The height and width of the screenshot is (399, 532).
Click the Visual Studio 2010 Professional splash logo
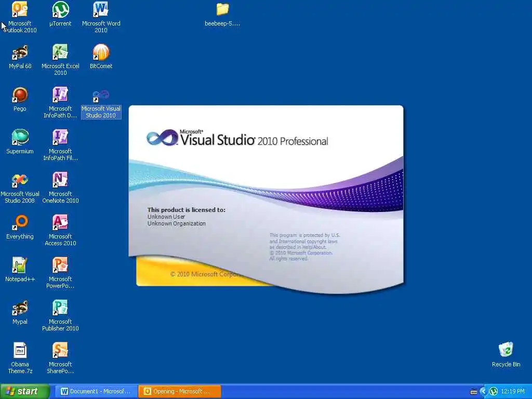(237, 138)
